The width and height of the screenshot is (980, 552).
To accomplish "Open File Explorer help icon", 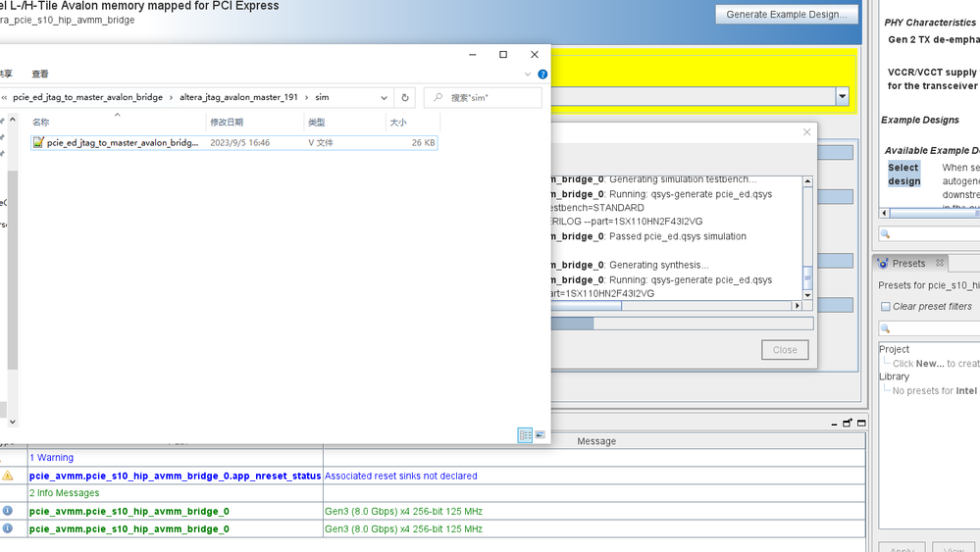I will (542, 74).
